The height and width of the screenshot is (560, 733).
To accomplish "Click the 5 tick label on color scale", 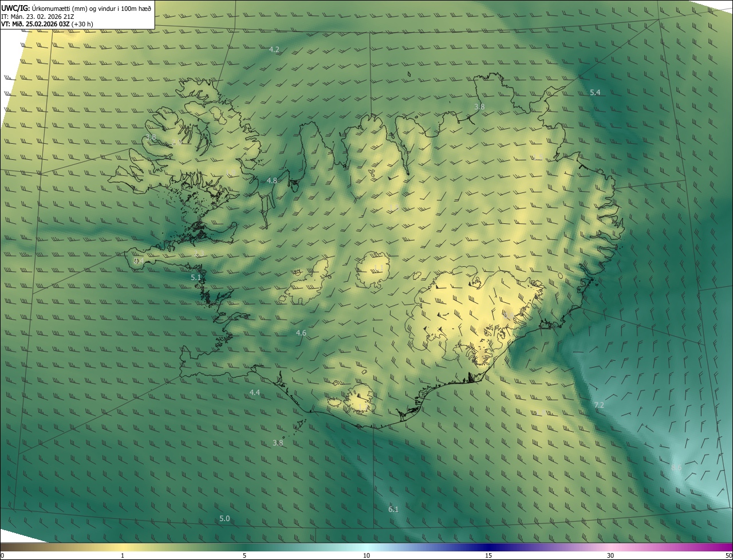I will pos(245,556).
